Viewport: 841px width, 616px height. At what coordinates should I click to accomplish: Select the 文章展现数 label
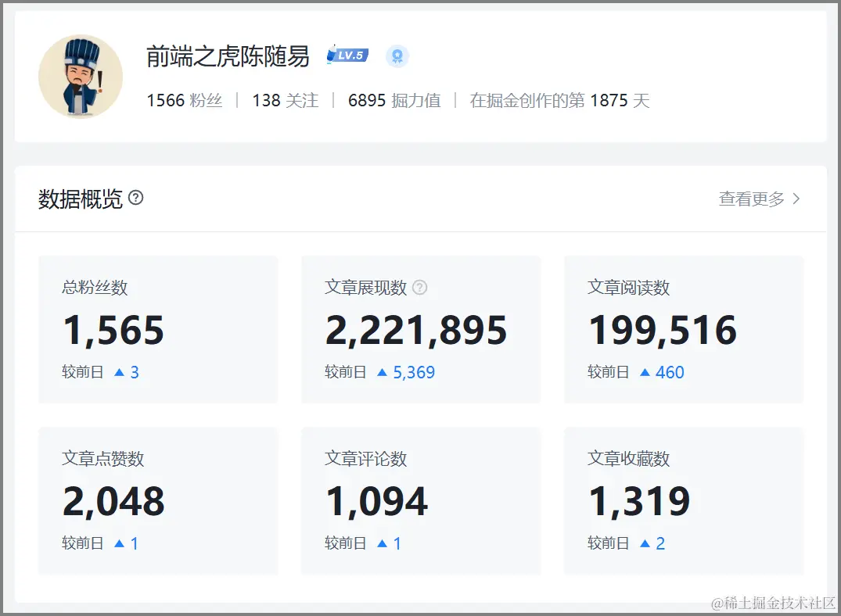pos(366,288)
